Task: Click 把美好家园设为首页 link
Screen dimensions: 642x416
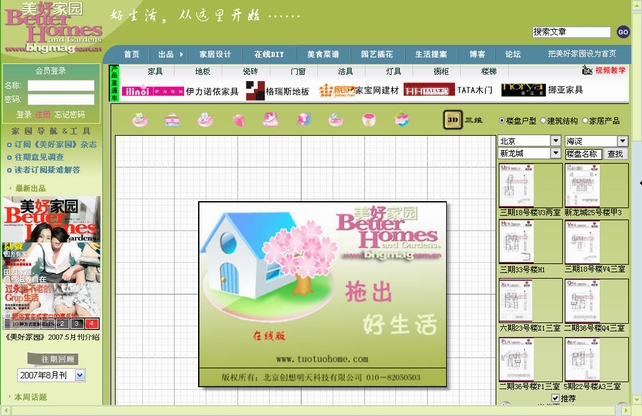Action: [x=582, y=54]
